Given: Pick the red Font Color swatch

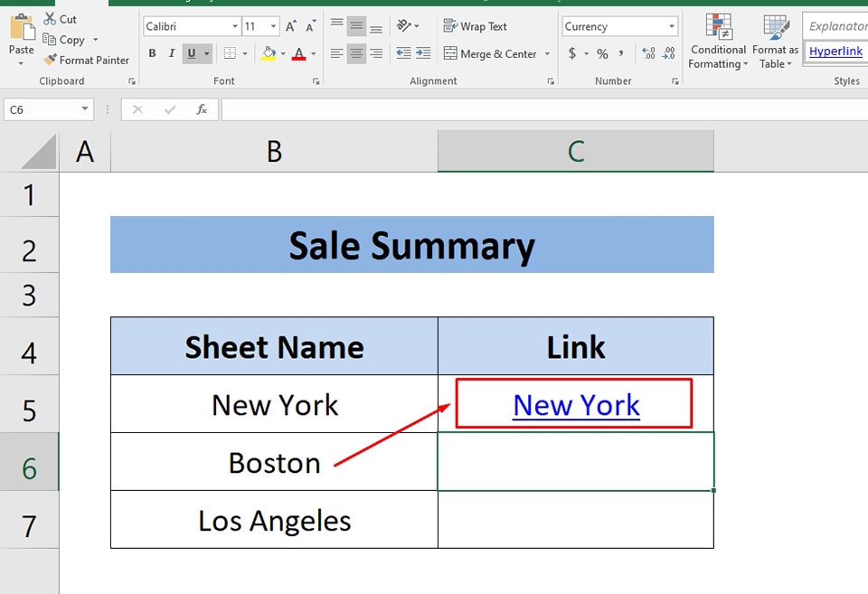Looking at the screenshot, I should point(298,53).
